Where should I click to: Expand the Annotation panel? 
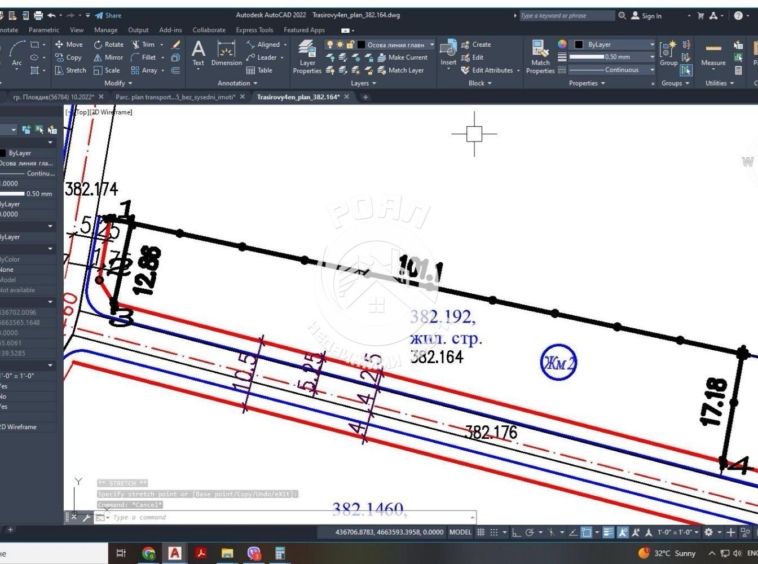tap(237, 83)
